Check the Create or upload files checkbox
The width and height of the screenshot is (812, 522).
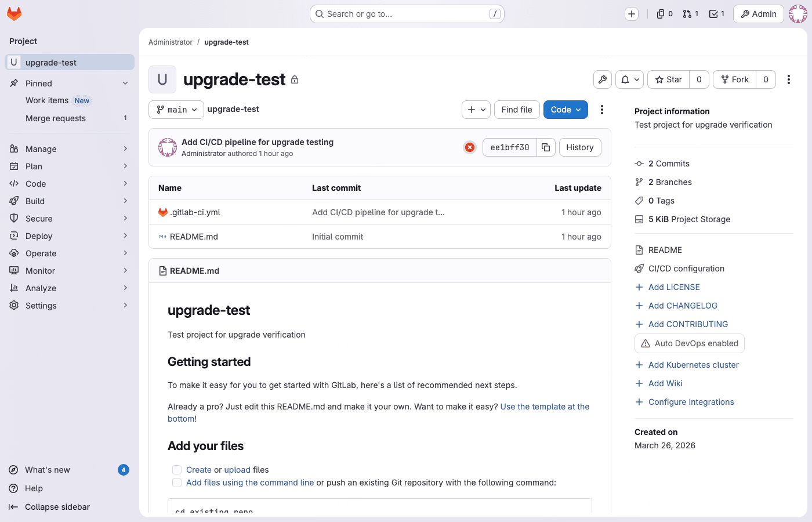177,470
